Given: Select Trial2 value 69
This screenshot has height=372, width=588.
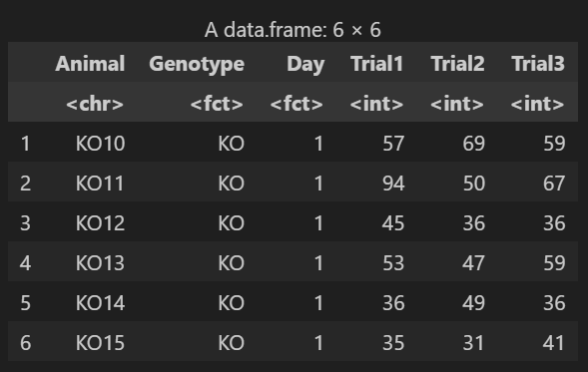Looking at the screenshot, I should pyautogui.click(x=473, y=144).
